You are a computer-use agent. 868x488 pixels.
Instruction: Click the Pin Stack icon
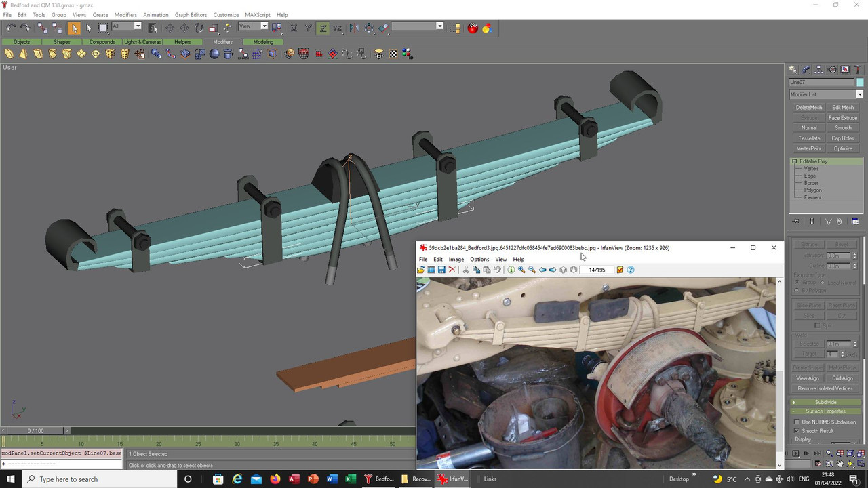tap(796, 222)
